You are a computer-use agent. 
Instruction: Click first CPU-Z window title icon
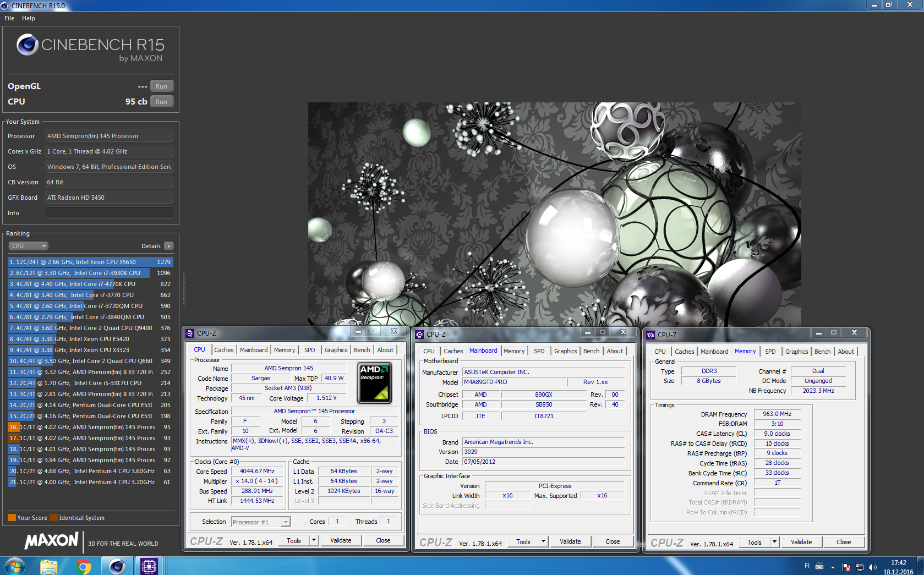[190, 333]
